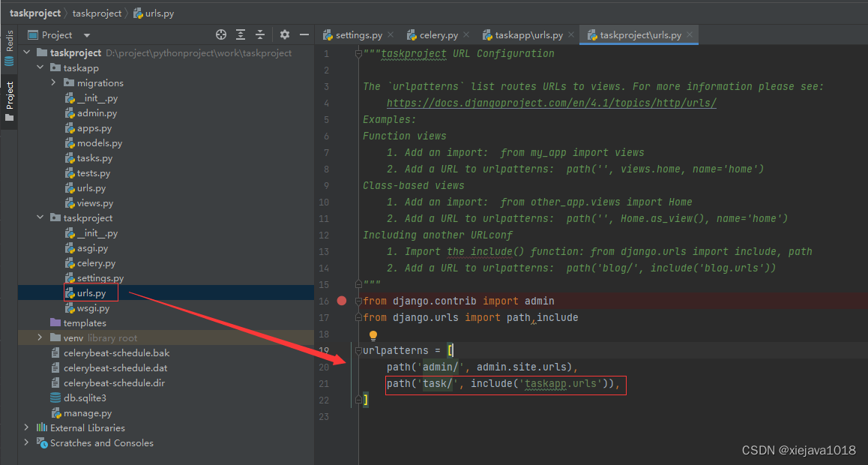The image size is (868, 465).
Task: Collapse the docstring fold at line 1
Action: 359,54
